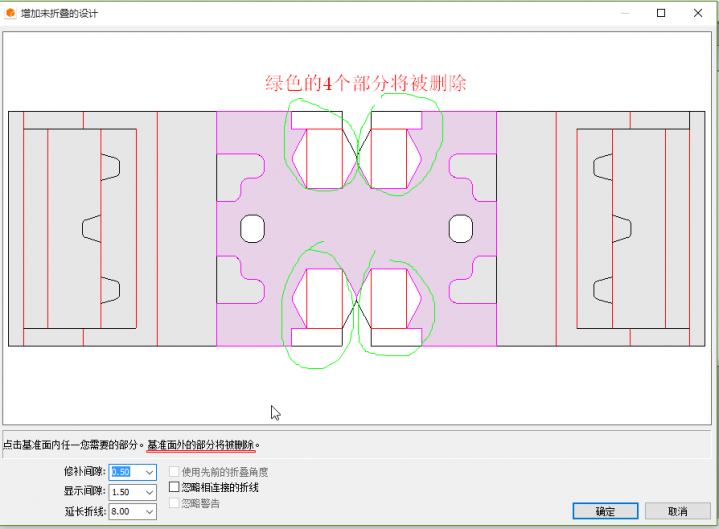Pick the bottom-left green-circled flap part
719x529 pixels.
click(x=322, y=298)
